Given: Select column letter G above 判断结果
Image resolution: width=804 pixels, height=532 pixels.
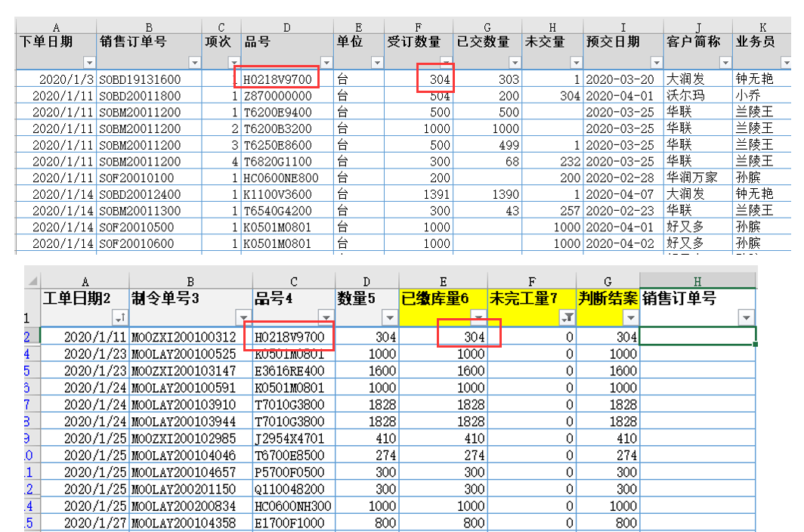Looking at the screenshot, I should [608, 282].
